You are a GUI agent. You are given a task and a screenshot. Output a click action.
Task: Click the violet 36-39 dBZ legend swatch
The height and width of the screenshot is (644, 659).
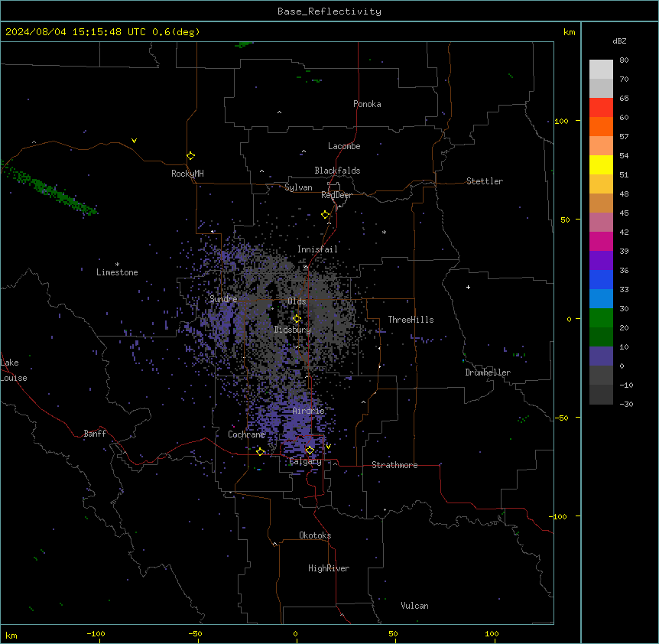(x=601, y=261)
